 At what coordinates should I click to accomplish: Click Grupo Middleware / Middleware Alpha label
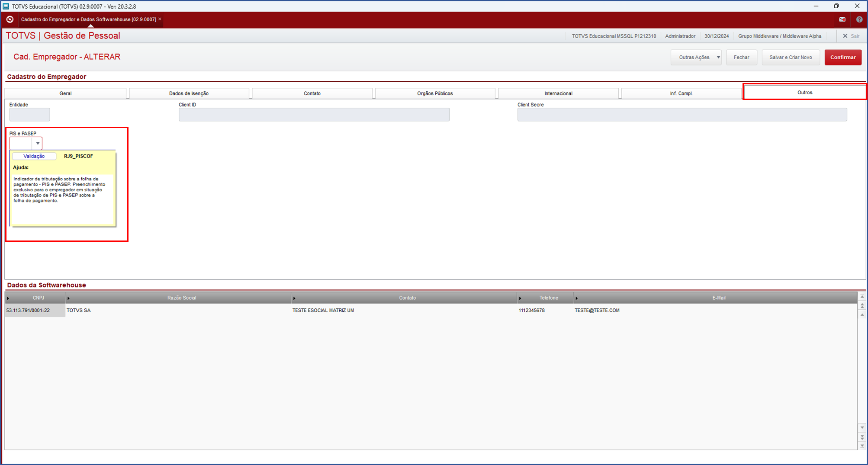(x=780, y=36)
